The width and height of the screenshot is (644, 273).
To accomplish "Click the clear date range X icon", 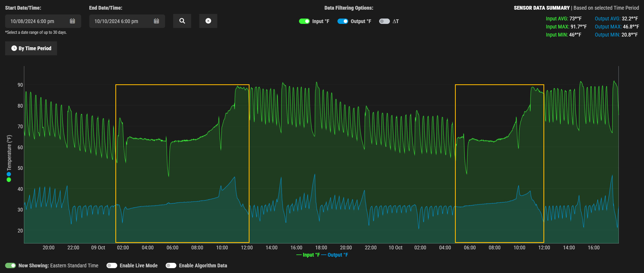I will pyautogui.click(x=208, y=21).
